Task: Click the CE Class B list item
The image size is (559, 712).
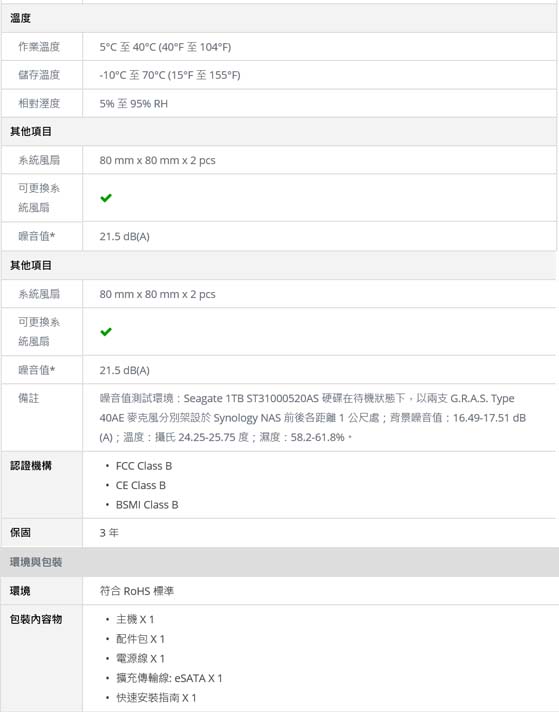Action: (140, 485)
